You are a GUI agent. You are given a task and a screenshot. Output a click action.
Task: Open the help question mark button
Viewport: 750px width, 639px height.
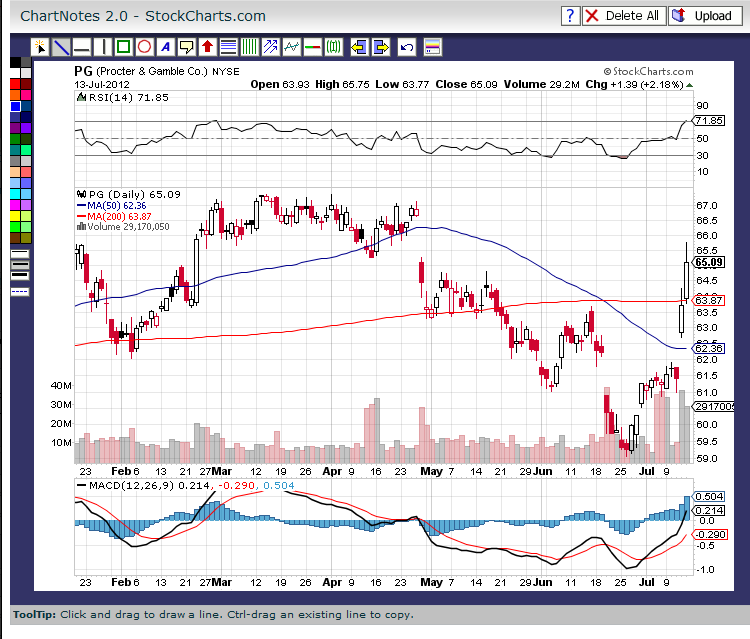(570, 16)
